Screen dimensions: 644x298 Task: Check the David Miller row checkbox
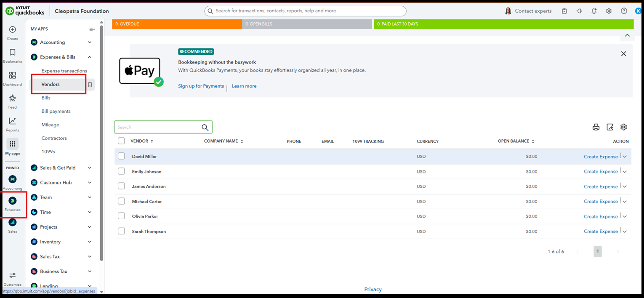click(x=121, y=156)
